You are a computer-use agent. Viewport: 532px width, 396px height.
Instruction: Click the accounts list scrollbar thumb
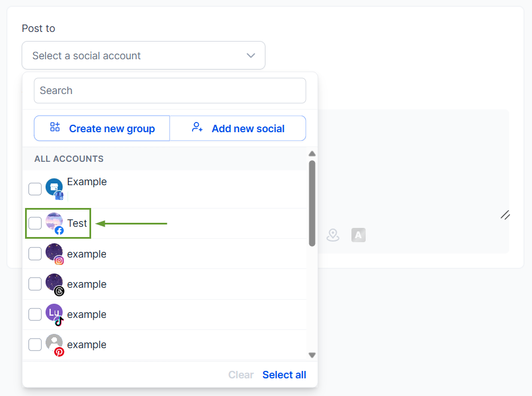pyautogui.click(x=312, y=203)
